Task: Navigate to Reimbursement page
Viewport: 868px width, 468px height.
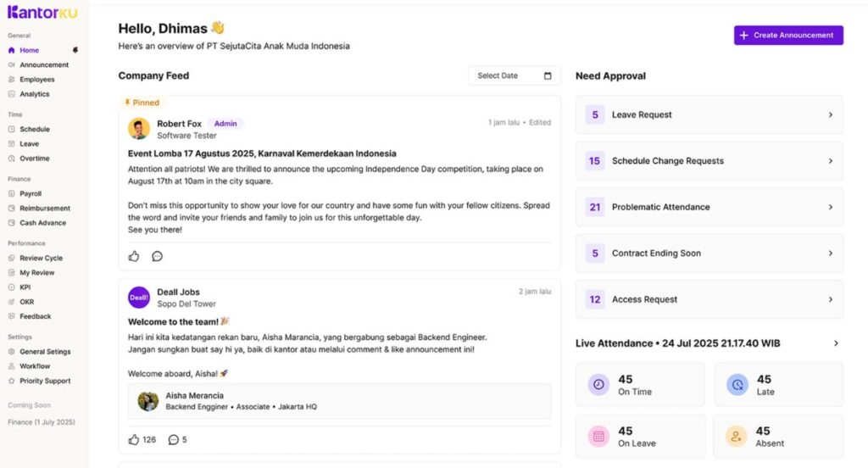Action: click(x=45, y=208)
